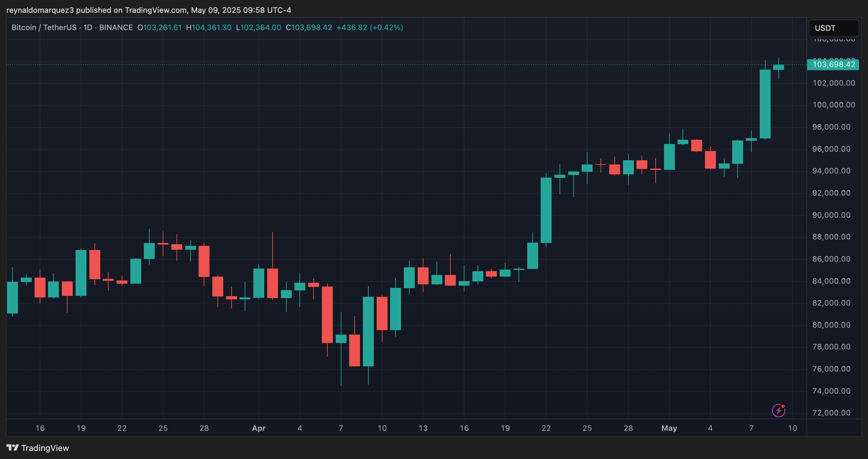Open the 1D timeframe selector

tap(88, 28)
